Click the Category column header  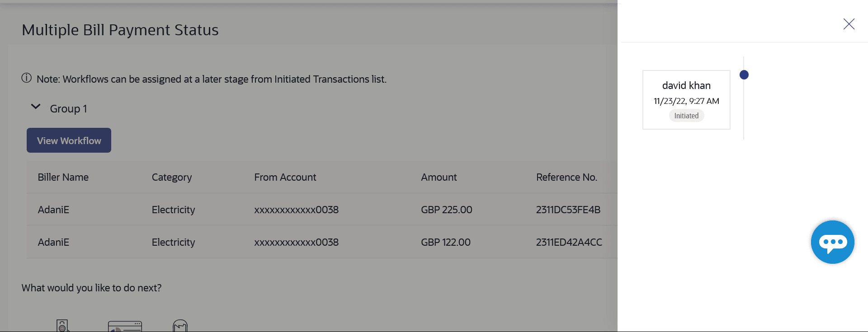pos(172,177)
